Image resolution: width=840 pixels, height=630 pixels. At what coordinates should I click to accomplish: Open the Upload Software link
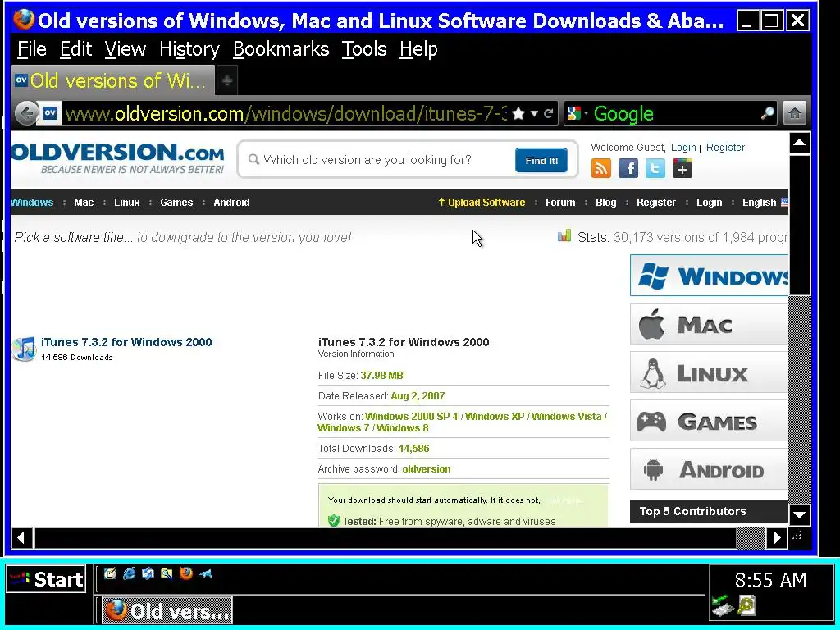[482, 203]
